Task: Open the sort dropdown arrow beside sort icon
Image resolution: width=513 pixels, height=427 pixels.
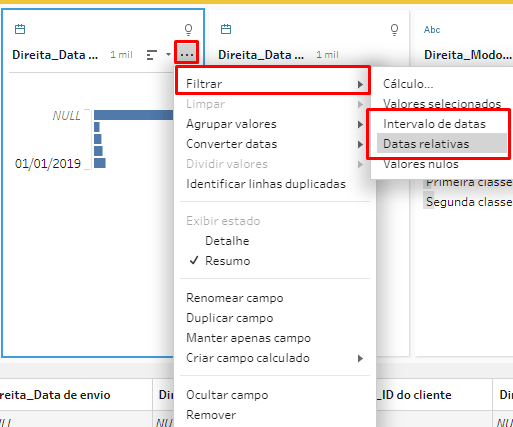Action: click(168, 54)
